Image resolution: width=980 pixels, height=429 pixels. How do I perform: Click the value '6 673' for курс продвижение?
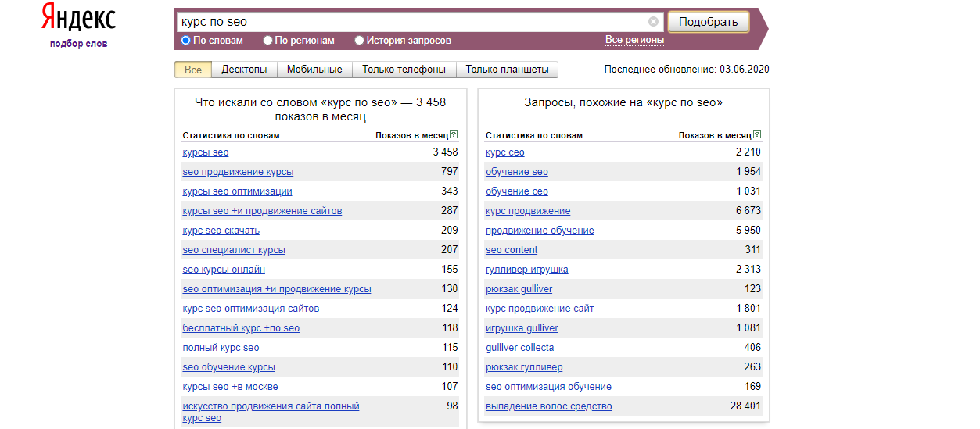[748, 211]
